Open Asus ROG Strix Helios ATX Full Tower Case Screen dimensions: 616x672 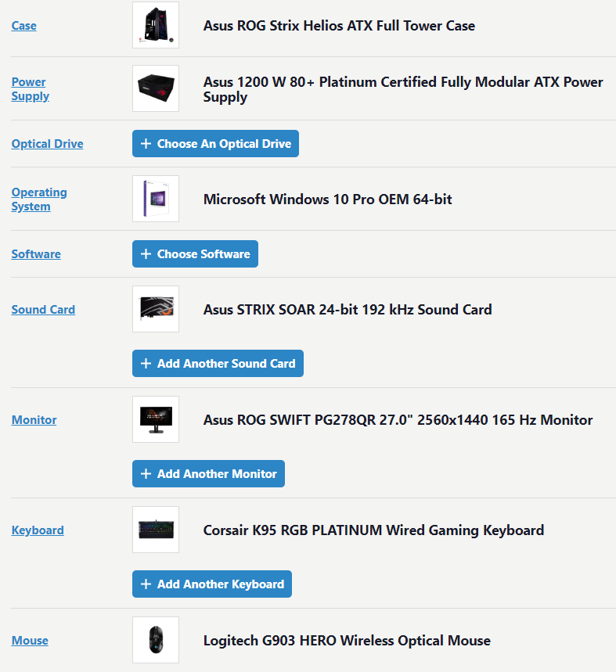pos(339,26)
